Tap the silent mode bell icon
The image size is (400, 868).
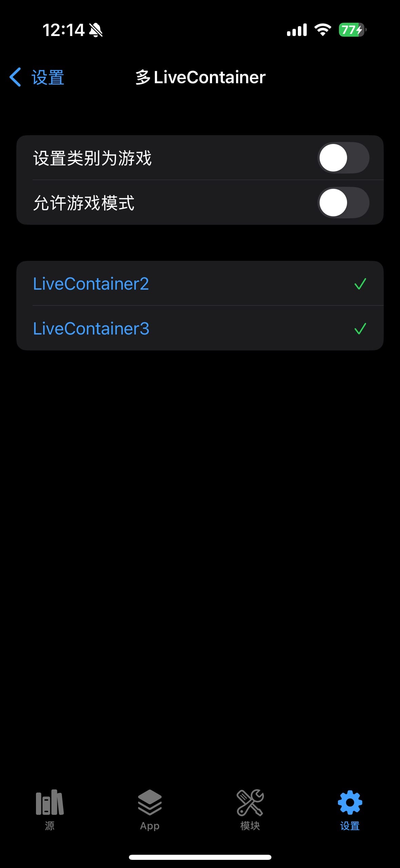[x=96, y=30]
